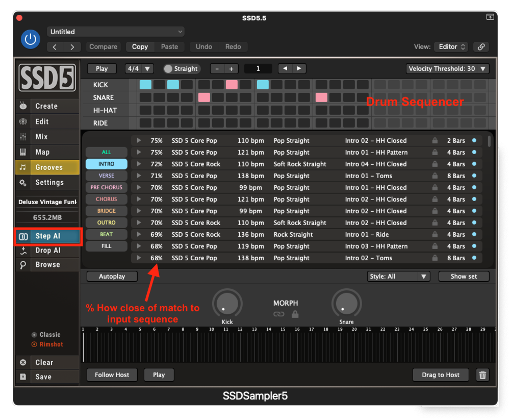Toggle the Straight swing switch
The image size is (510, 420).
click(168, 69)
